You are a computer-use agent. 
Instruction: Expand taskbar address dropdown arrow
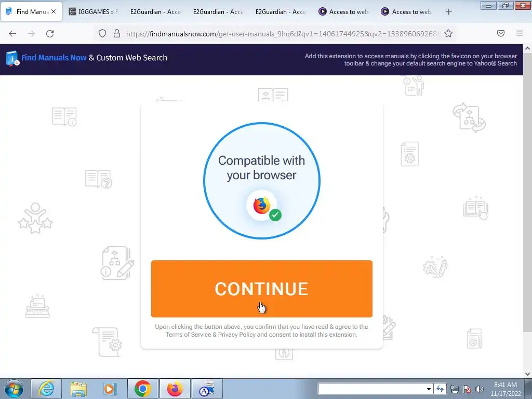click(x=429, y=389)
